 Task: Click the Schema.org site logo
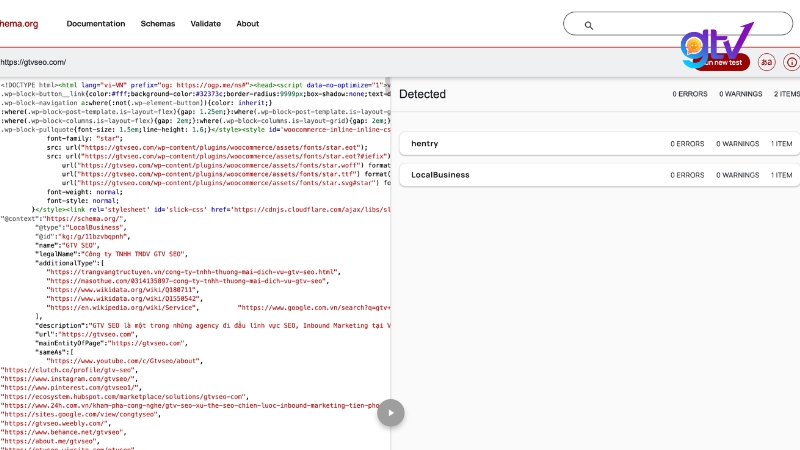click(20, 23)
